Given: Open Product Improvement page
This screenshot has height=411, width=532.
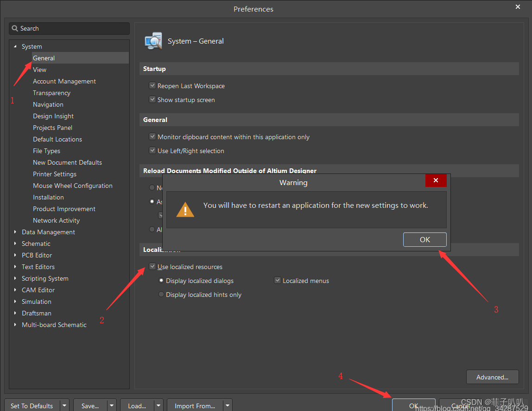Looking at the screenshot, I should 64,209.
